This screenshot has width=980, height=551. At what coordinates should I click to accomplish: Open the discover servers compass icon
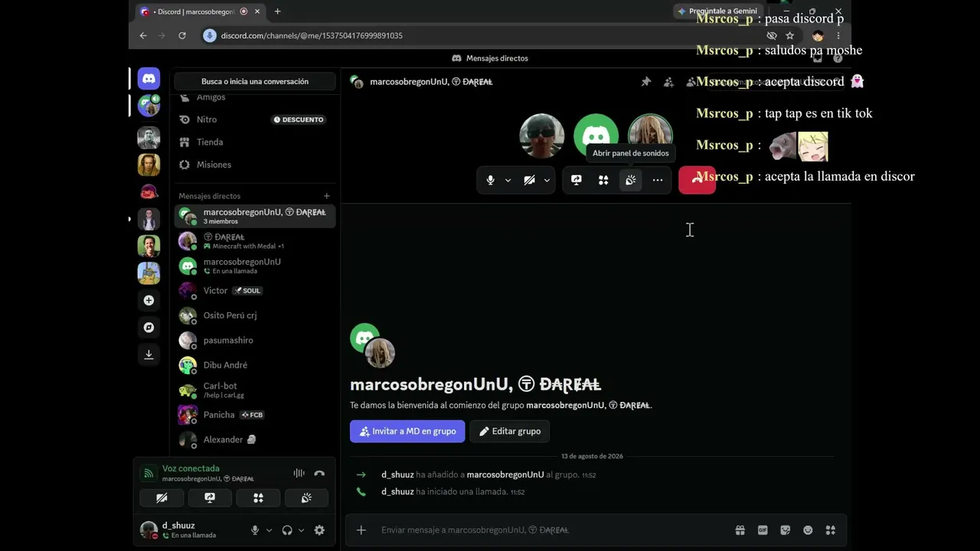pyautogui.click(x=149, y=328)
